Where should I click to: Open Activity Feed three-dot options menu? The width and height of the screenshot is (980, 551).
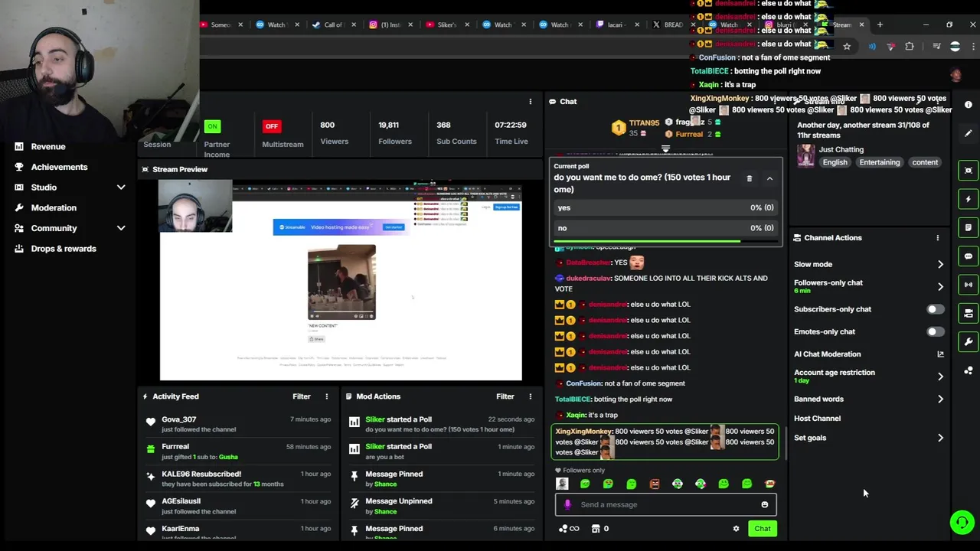[326, 396]
